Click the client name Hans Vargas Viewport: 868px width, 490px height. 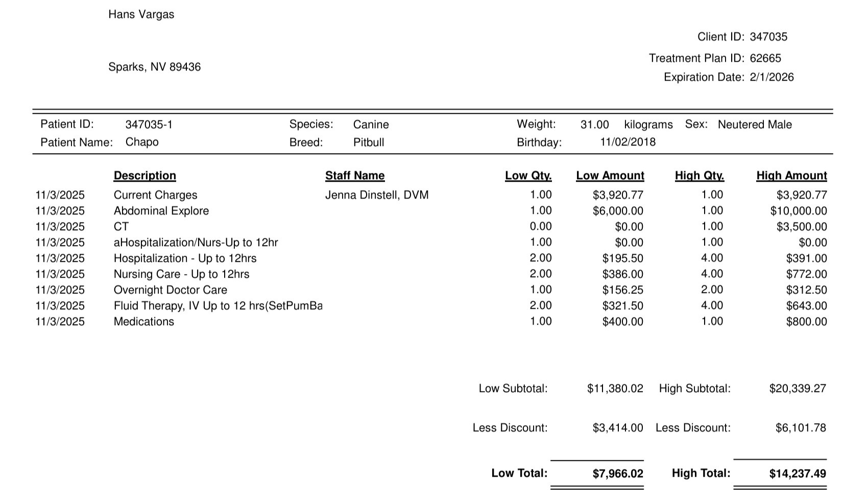coord(141,14)
